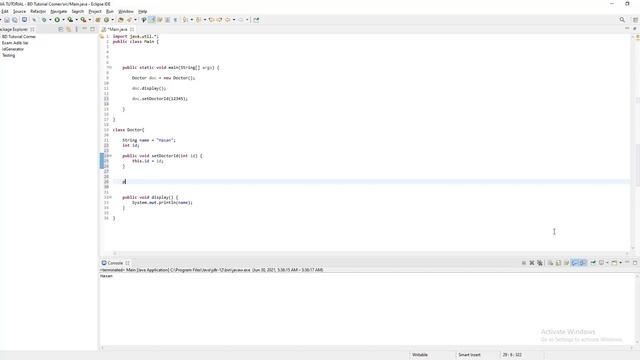
Task: Open the Help menu
Action: pyautogui.click(x=142, y=11)
